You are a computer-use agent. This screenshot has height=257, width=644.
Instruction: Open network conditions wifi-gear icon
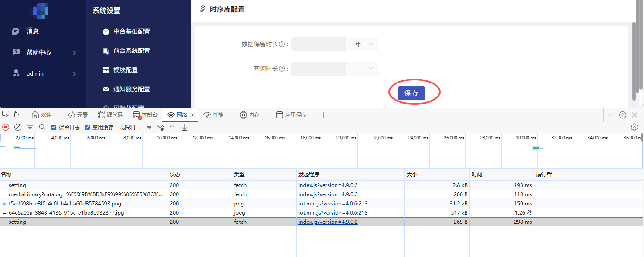click(161, 127)
